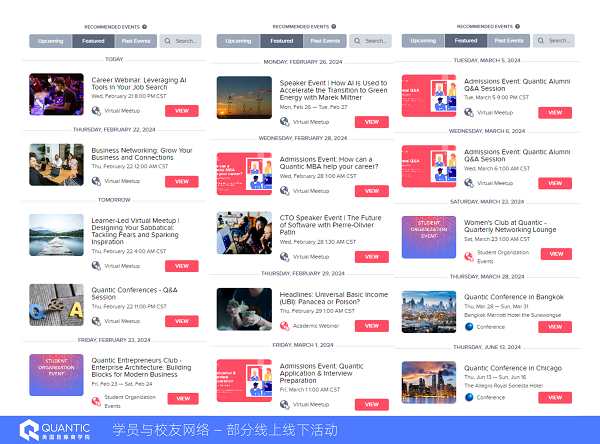Click VIEW for Women's Club Networking Lounge

[556, 254]
